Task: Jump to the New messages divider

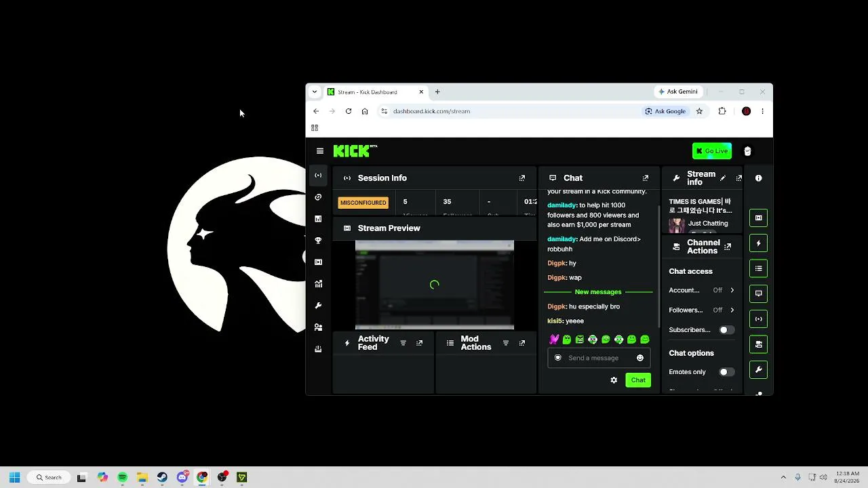Action: 598,292
